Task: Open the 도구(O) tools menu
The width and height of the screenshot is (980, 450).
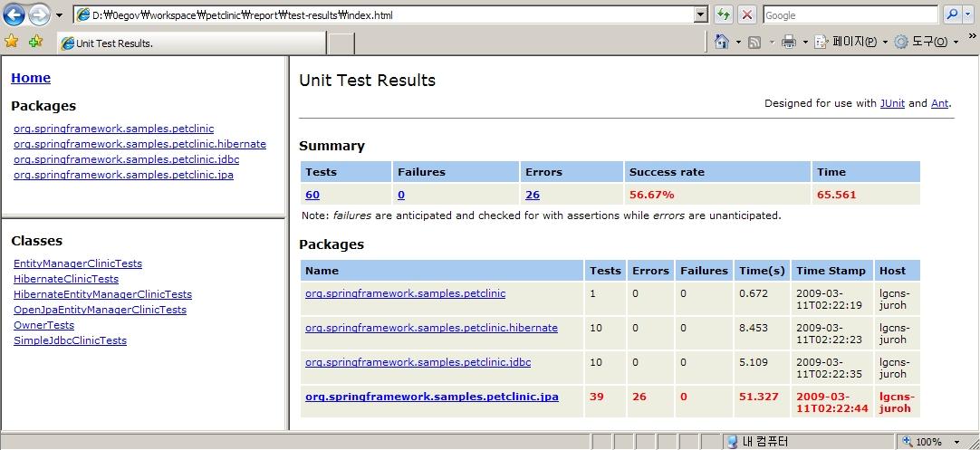Action: pyautogui.click(x=924, y=42)
